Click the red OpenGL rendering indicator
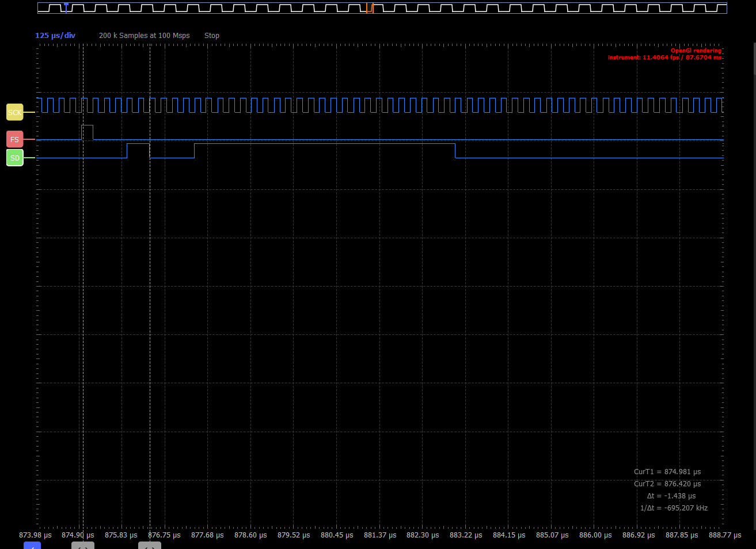This screenshot has height=549, width=756. tap(697, 50)
